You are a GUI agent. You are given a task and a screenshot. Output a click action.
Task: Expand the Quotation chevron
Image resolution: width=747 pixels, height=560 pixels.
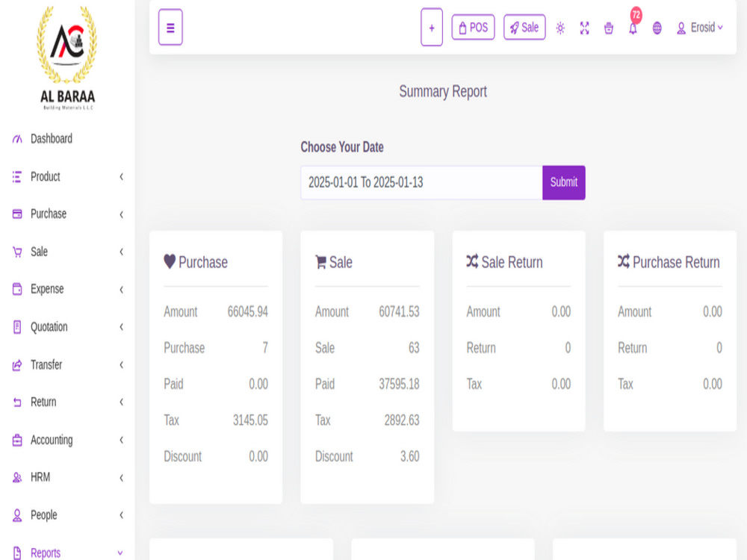click(122, 327)
